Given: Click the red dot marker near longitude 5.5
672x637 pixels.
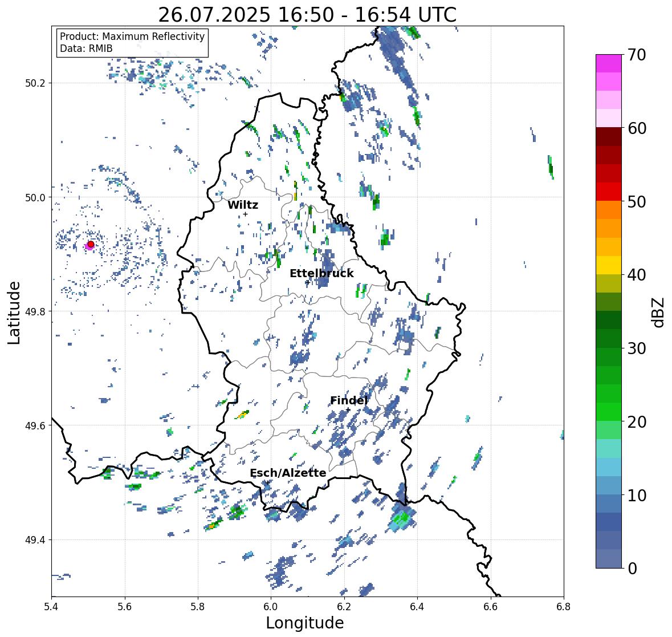Looking at the screenshot, I should (91, 244).
